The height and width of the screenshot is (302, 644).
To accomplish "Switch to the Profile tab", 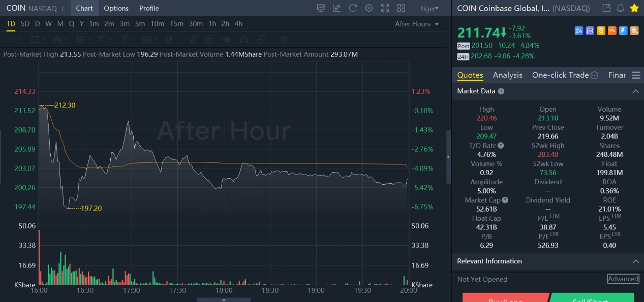I will [x=149, y=8].
